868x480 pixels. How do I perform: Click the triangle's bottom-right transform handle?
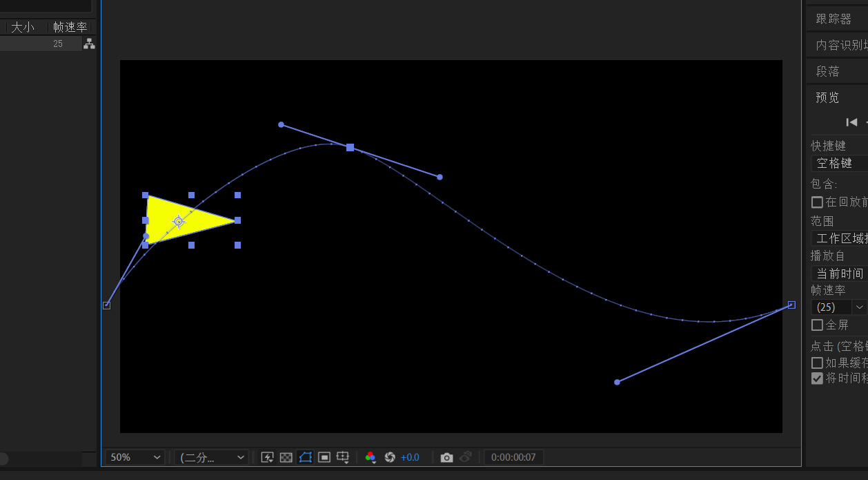click(x=237, y=245)
